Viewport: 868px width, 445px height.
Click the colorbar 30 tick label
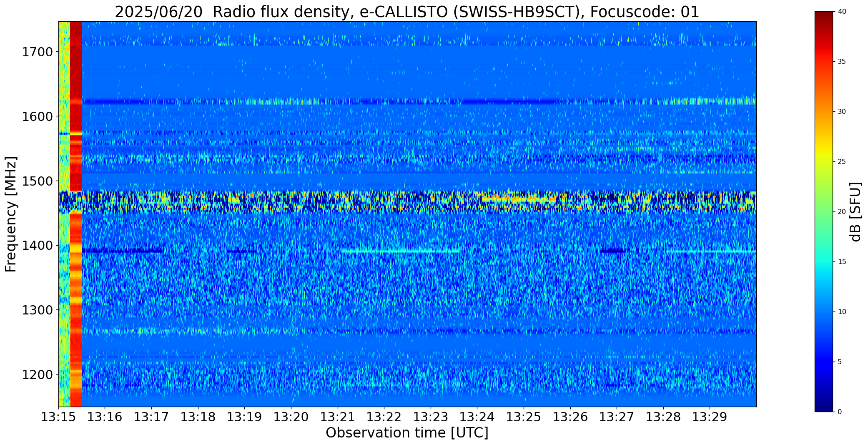[x=842, y=112]
